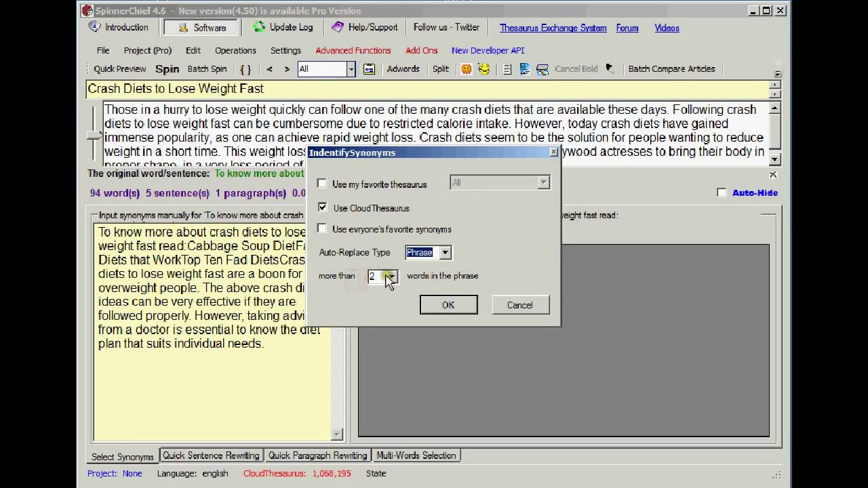Open Thesaurus Exchange System link
Screen dimensions: 868x488
(553, 28)
